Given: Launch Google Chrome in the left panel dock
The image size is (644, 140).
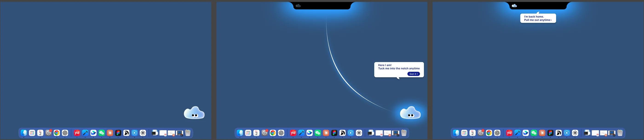Looking at the screenshot, I should 57,133.
